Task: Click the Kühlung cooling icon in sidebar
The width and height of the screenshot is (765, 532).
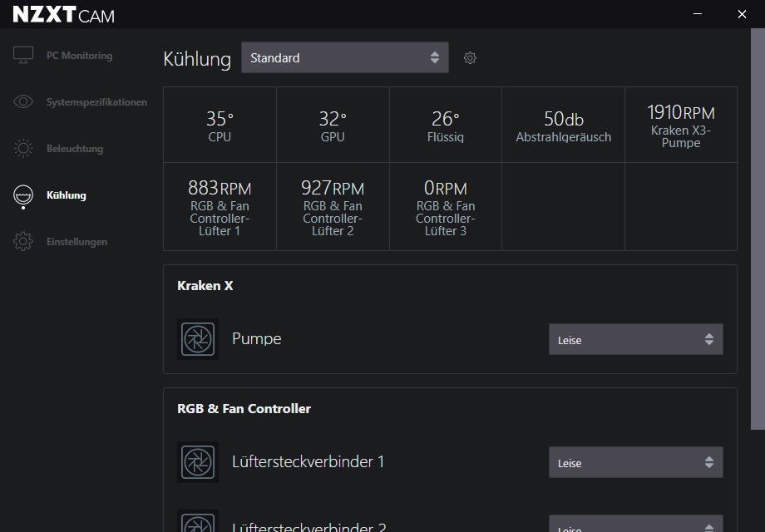Action: tap(23, 195)
